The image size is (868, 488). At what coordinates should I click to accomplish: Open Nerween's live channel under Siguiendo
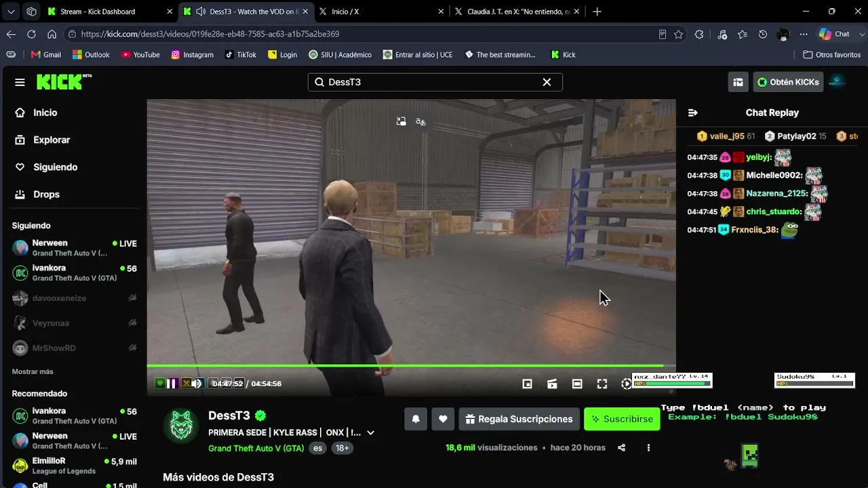(74, 247)
